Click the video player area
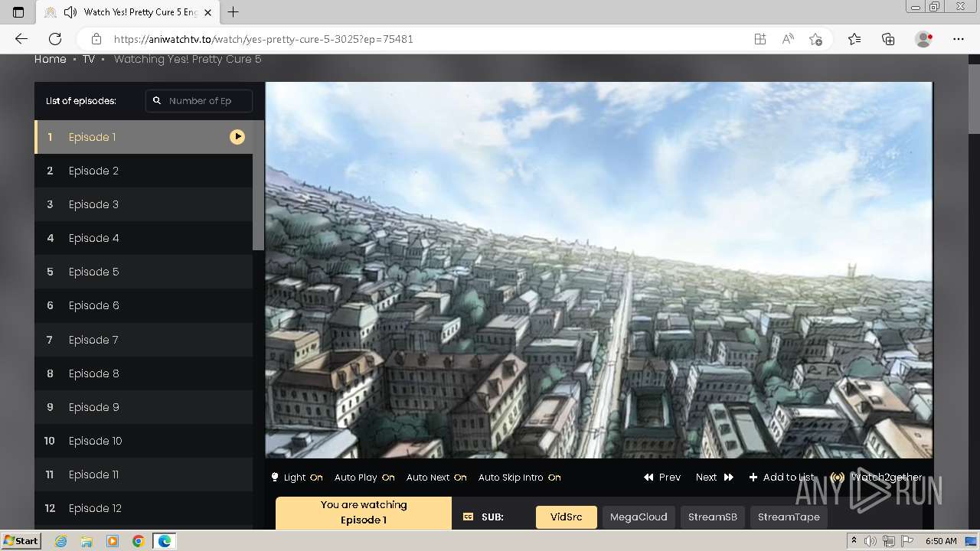Screen dimensions: 980x551 [x=599, y=270]
